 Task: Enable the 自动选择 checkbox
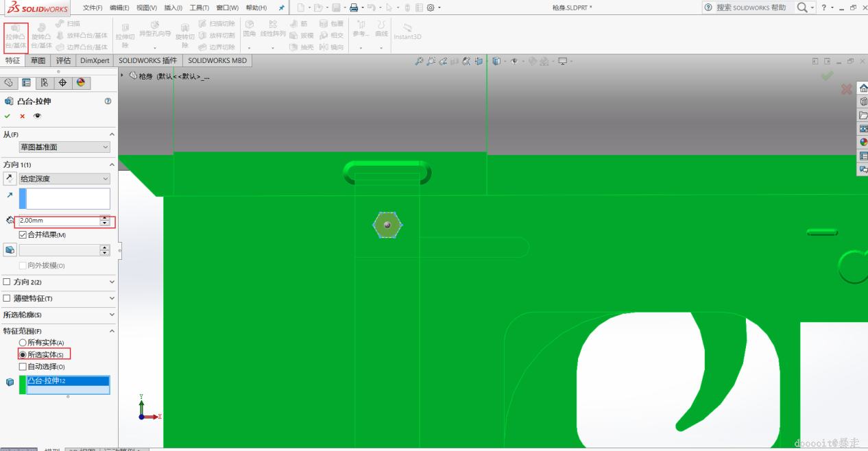(23, 367)
